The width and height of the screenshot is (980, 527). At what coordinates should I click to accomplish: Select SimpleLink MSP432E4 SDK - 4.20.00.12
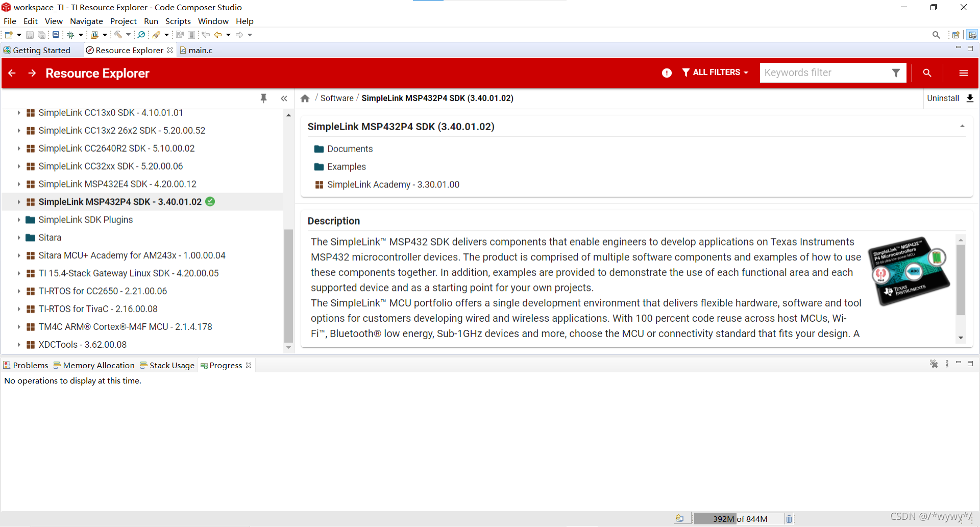coord(117,184)
